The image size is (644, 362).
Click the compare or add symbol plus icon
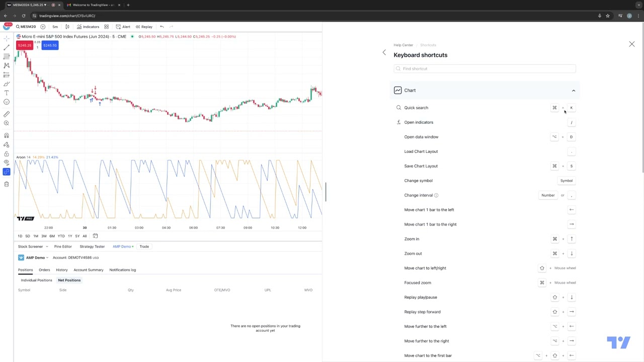43,27
